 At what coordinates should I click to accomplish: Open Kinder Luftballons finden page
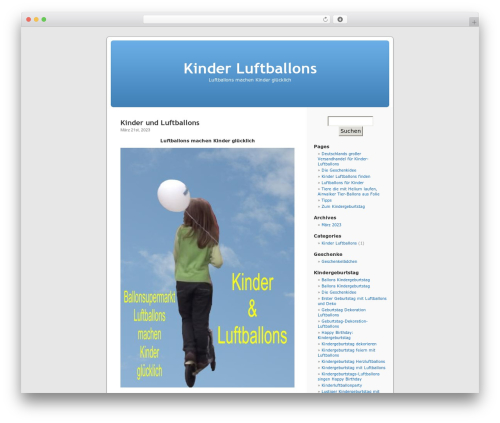346,177
